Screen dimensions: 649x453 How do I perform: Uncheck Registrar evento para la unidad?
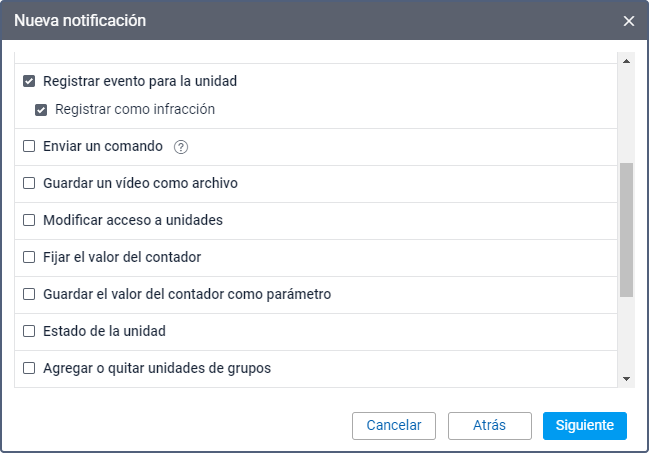pyautogui.click(x=29, y=81)
